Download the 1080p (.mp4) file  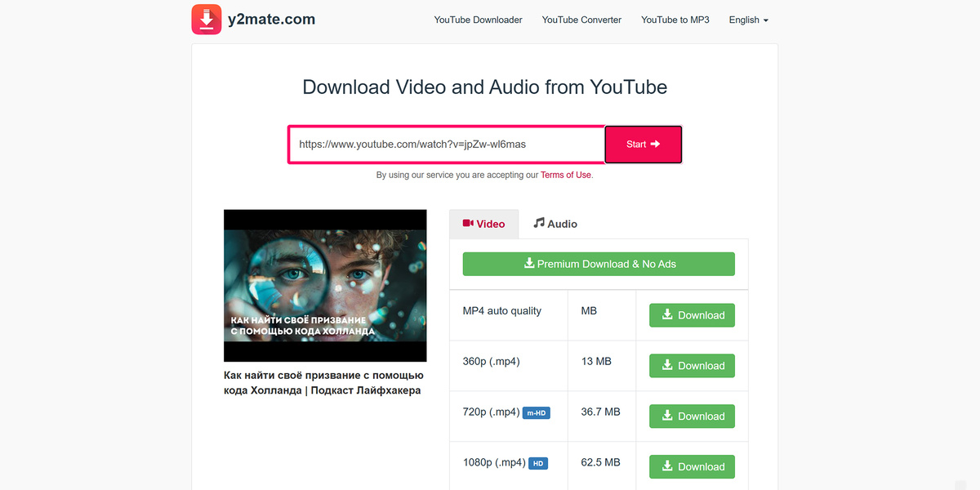click(x=692, y=466)
